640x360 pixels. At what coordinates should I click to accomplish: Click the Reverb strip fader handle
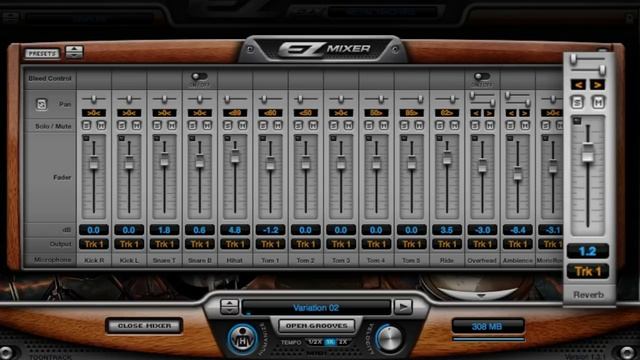588,152
